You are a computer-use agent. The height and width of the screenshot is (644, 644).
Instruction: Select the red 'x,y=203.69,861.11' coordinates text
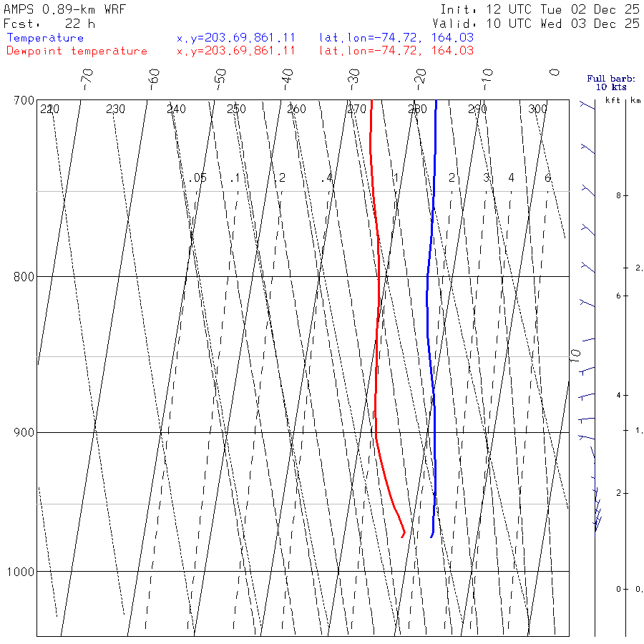tap(235, 51)
